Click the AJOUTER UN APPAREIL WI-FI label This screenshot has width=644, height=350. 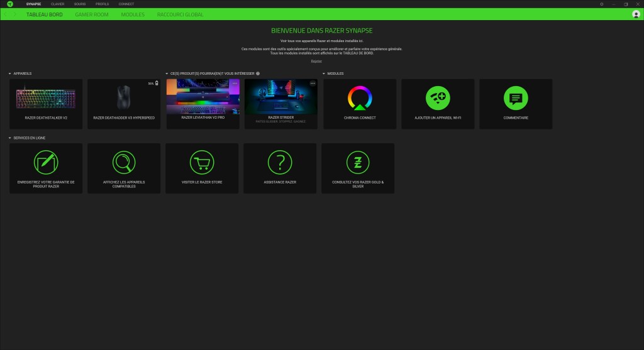[x=438, y=118]
